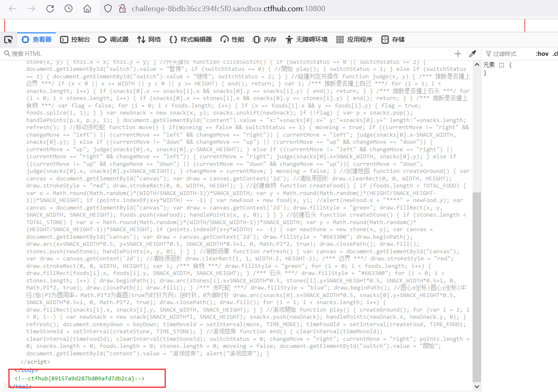Click the 元素 element rule label
The height and width of the screenshot is (392, 558).
489,65
